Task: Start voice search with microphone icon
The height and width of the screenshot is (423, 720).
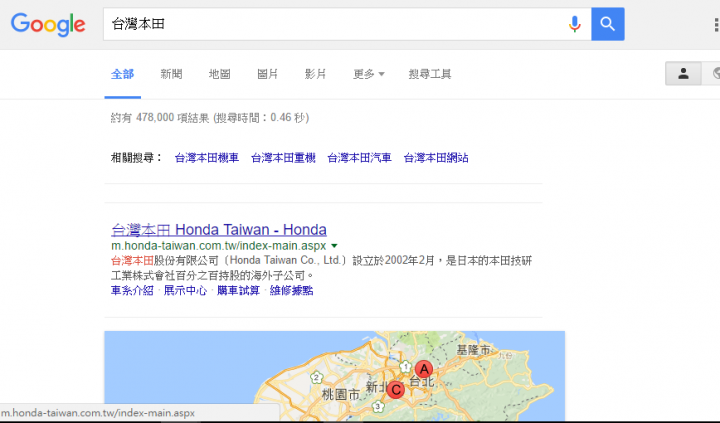Action: pos(574,24)
